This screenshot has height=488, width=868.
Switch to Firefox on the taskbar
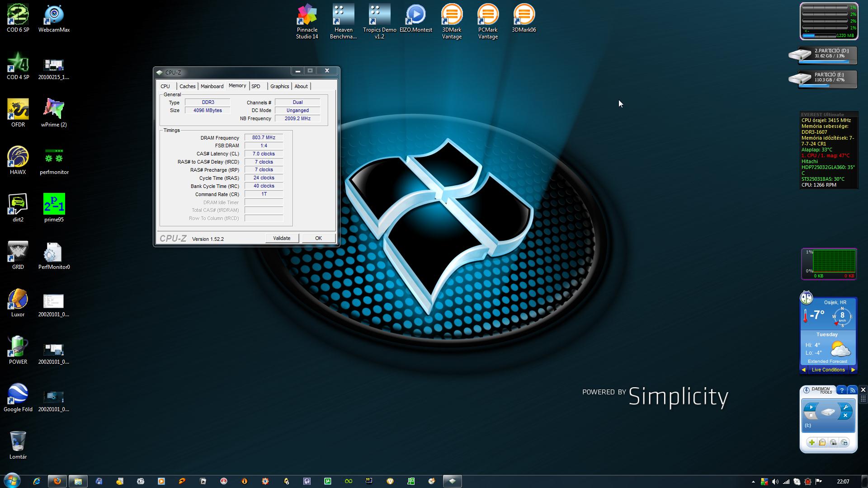point(57,481)
